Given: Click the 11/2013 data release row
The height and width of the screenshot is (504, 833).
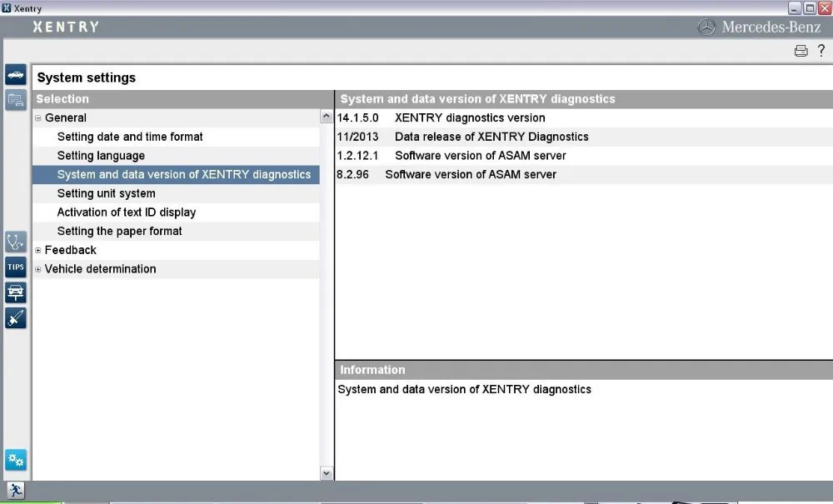Looking at the screenshot, I should click(584, 137).
